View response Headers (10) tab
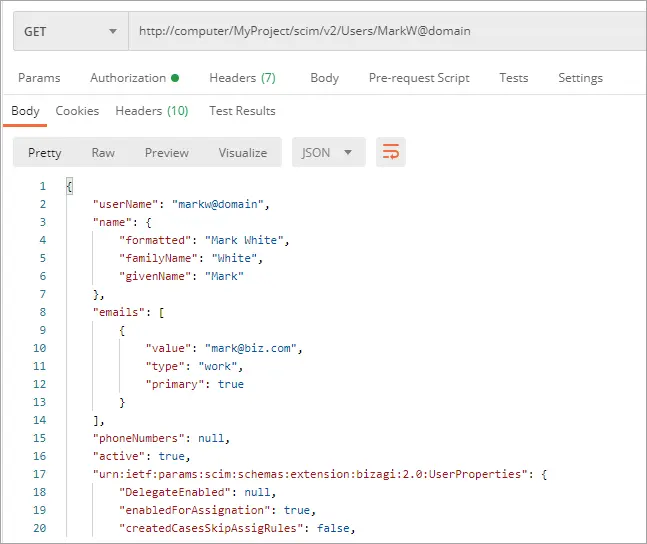The height and width of the screenshot is (544, 647). [x=151, y=111]
